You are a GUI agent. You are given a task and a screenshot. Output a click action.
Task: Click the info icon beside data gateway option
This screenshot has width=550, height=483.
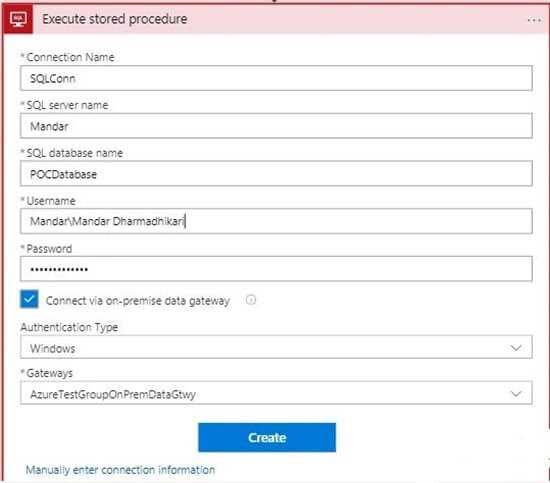251,300
